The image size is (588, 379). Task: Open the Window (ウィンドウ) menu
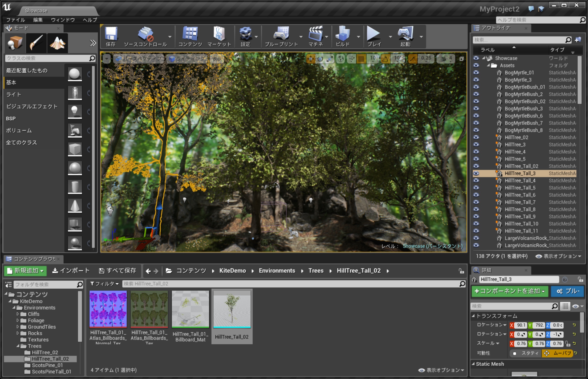point(63,20)
